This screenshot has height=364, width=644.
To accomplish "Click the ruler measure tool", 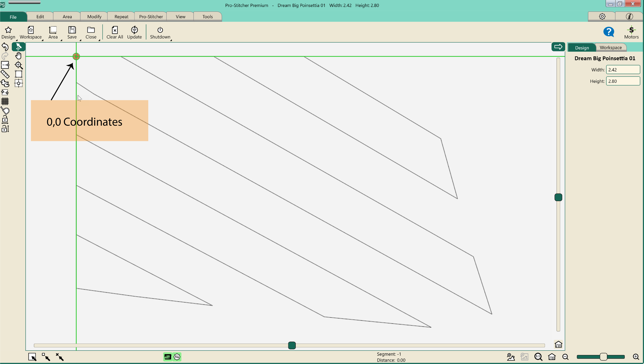I will point(5,74).
